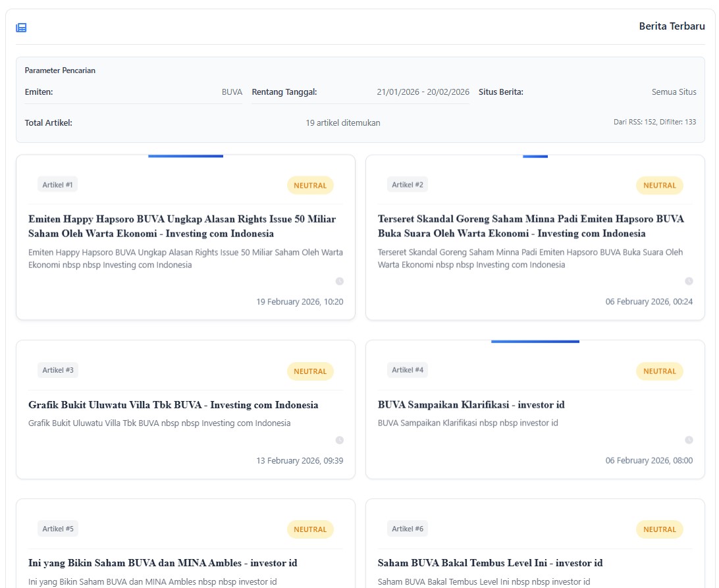
Task: Open the Rights Issue 50 Miliar Saham article
Action: pyautogui.click(x=182, y=226)
